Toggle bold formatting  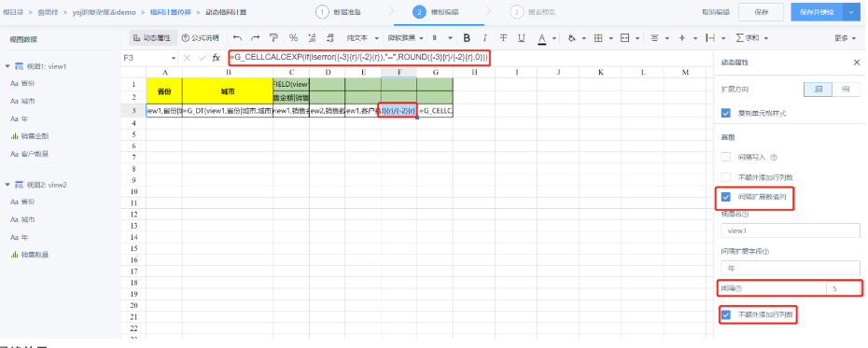pos(467,37)
